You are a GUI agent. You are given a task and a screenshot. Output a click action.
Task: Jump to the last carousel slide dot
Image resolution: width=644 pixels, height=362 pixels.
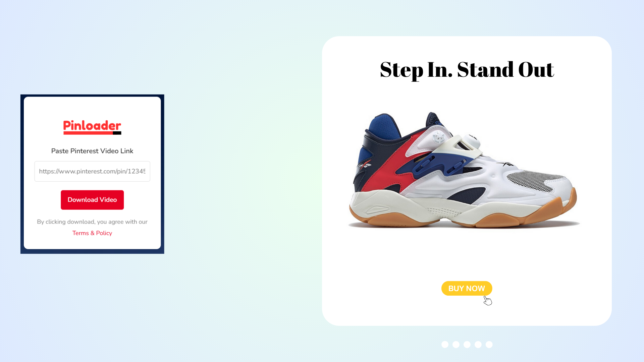pos(489,345)
